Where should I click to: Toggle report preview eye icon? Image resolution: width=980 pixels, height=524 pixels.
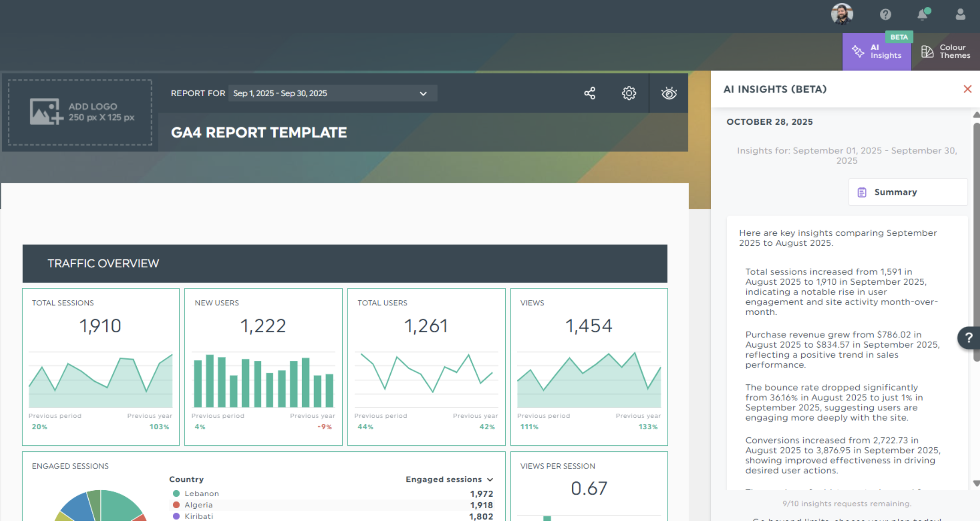click(x=669, y=93)
